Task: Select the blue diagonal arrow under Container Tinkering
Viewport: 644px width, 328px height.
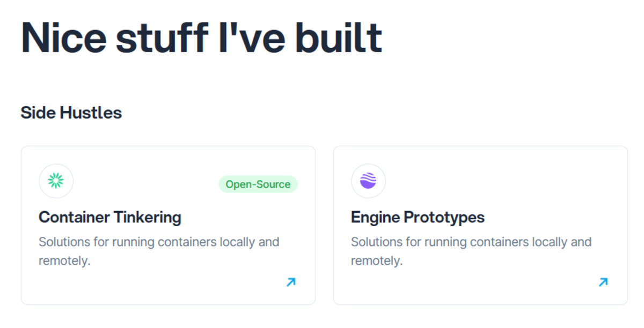Action: (290, 282)
